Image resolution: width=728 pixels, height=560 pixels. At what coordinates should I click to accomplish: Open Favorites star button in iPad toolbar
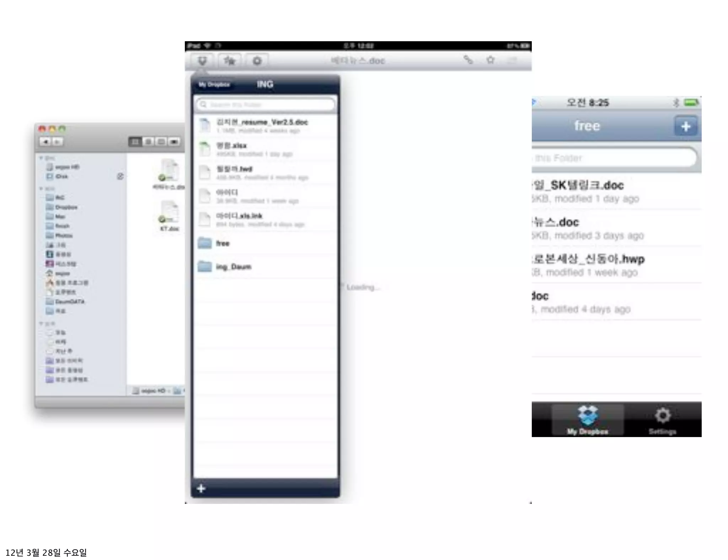[x=230, y=61]
